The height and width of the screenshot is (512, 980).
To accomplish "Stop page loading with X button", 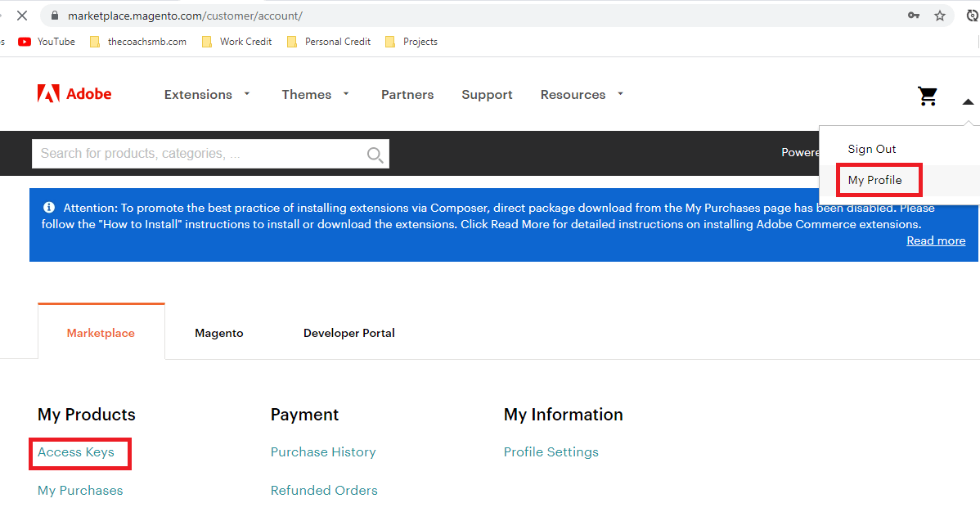I will coord(22,16).
